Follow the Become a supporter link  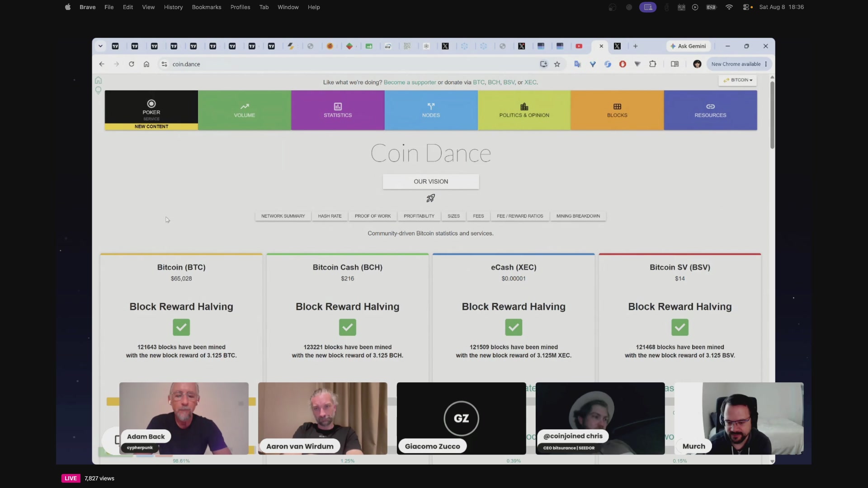pos(410,82)
